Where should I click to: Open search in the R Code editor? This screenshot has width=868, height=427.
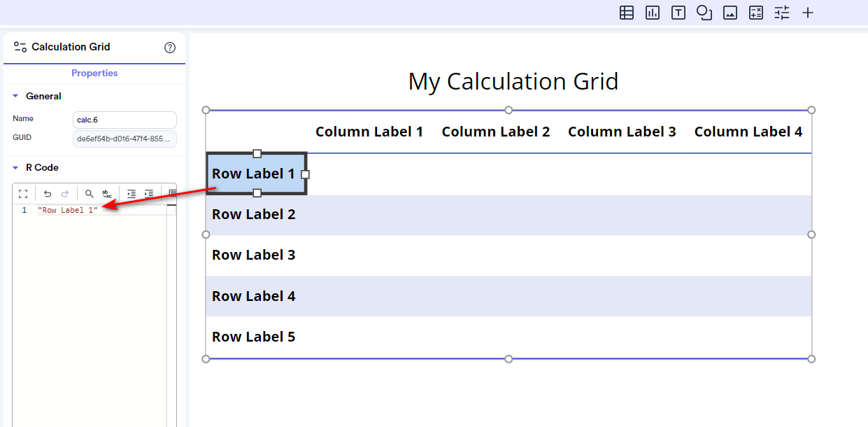click(88, 193)
